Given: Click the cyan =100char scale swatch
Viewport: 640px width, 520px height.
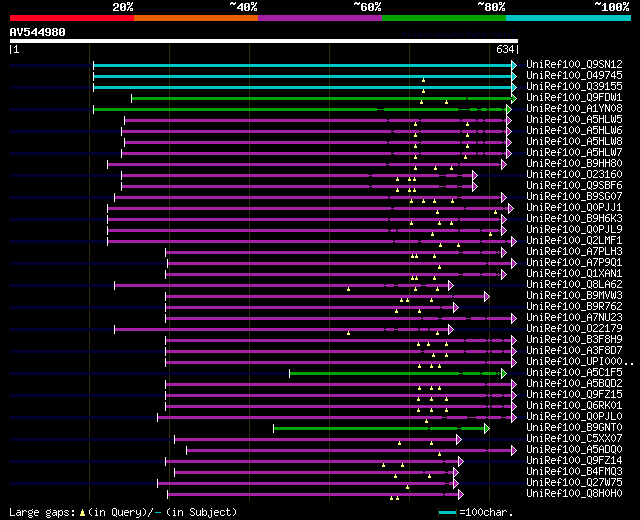Looking at the screenshot, I should click(x=447, y=512).
